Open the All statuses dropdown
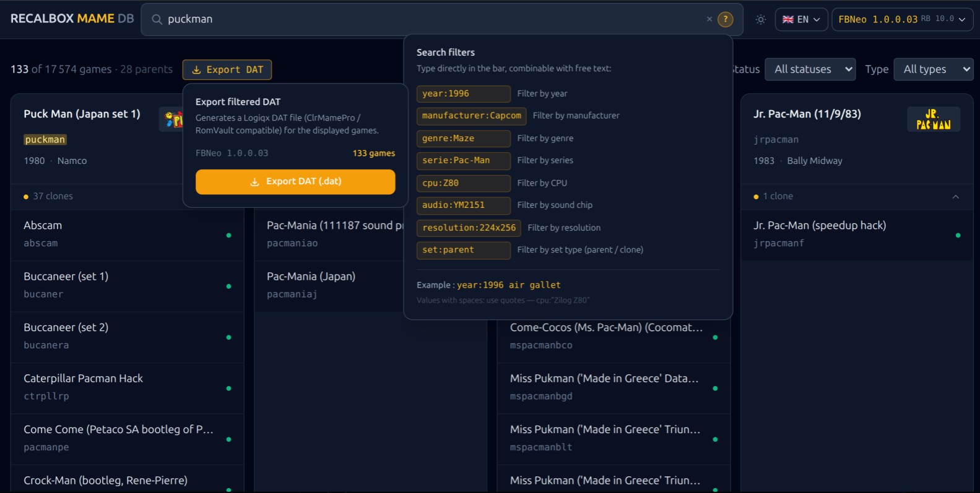The width and height of the screenshot is (980, 493). coord(810,69)
